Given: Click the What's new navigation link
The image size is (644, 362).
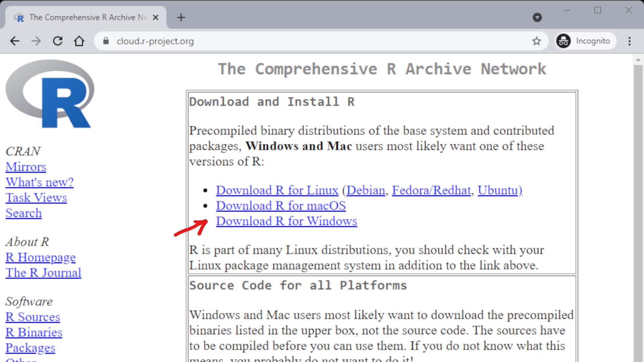Looking at the screenshot, I should click(x=39, y=182).
